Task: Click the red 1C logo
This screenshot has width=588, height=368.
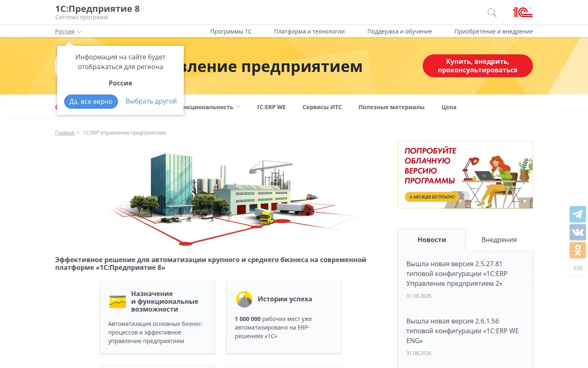Action: (523, 12)
